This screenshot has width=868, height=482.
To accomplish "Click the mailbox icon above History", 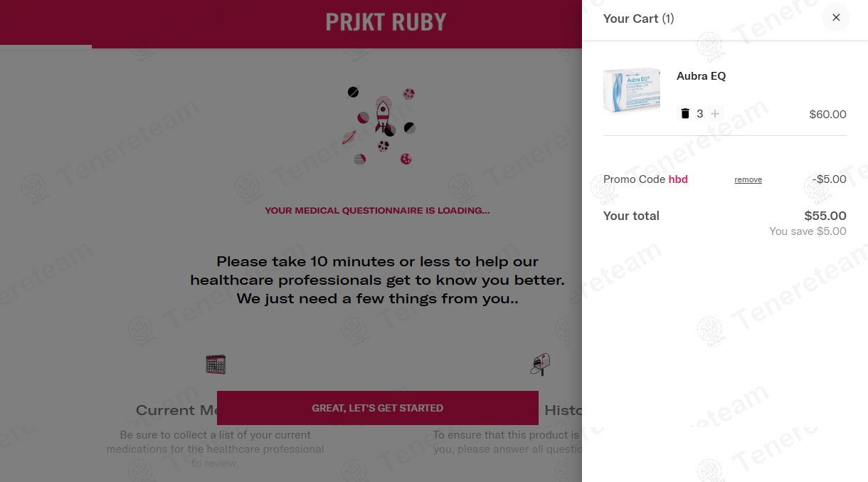I will pyautogui.click(x=540, y=364).
